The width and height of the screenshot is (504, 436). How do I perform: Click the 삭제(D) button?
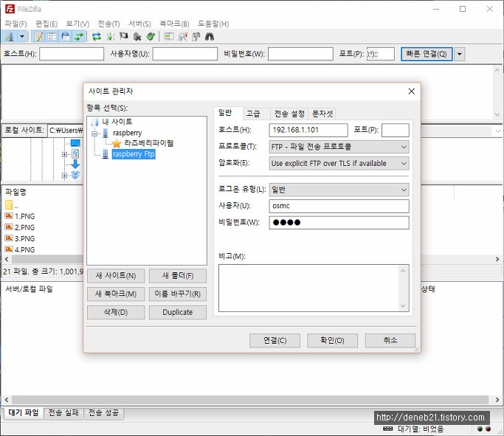pyautogui.click(x=116, y=312)
